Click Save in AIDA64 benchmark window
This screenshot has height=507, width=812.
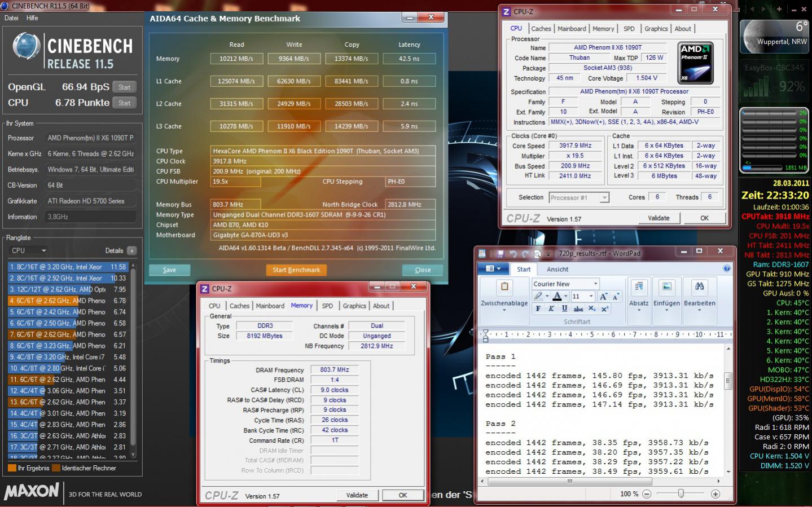tap(169, 270)
